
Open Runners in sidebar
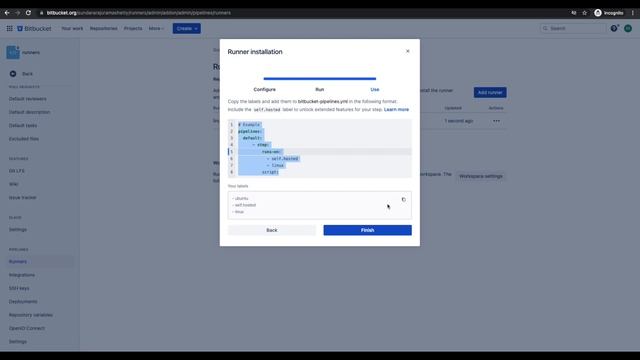tap(18, 262)
